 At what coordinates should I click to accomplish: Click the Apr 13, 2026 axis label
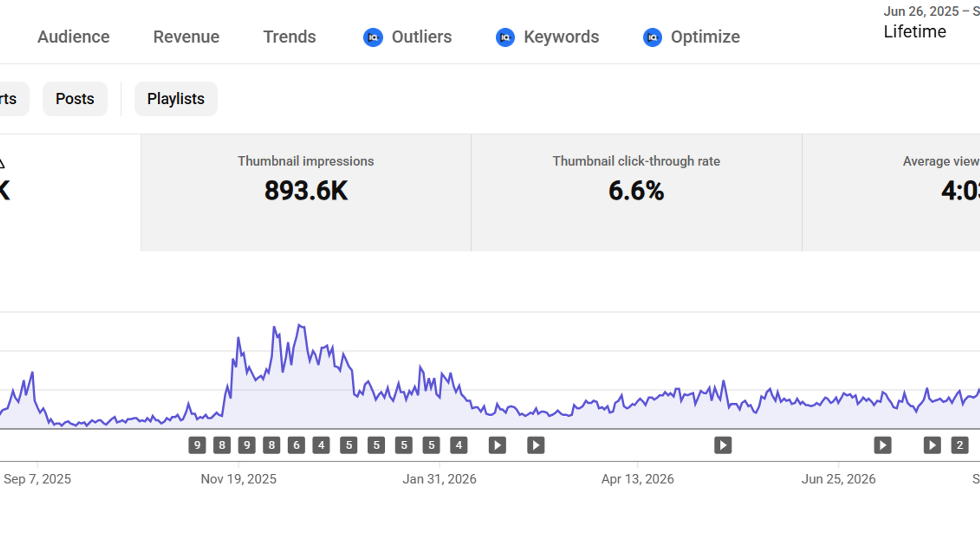[x=638, y=479]
